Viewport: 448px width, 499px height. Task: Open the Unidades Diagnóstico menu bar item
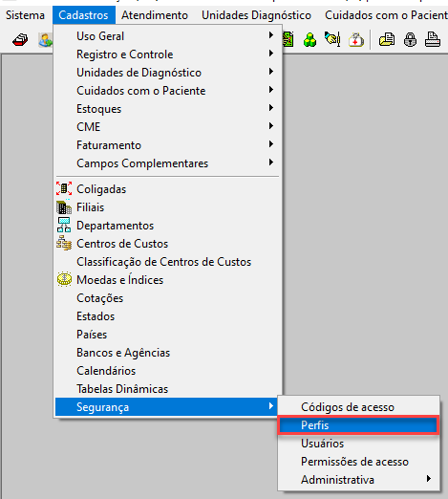[256, 15]
